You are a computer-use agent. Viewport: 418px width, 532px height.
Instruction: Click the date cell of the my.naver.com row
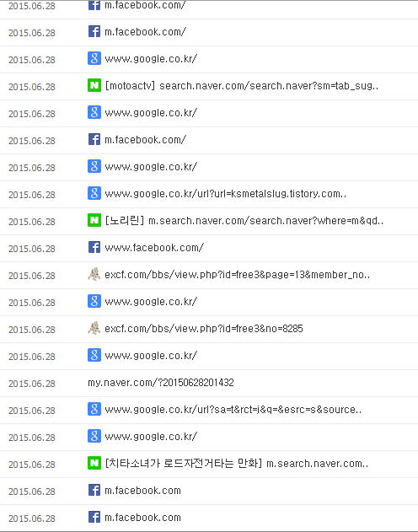32,384
